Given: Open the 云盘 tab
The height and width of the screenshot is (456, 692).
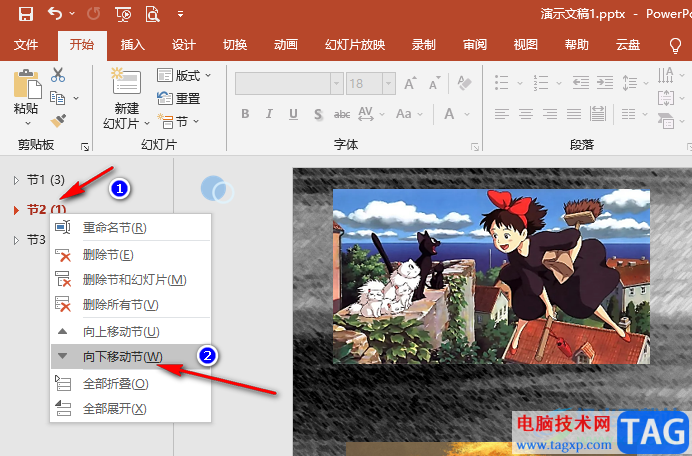Looking at the screenshot, I should 628,45.
